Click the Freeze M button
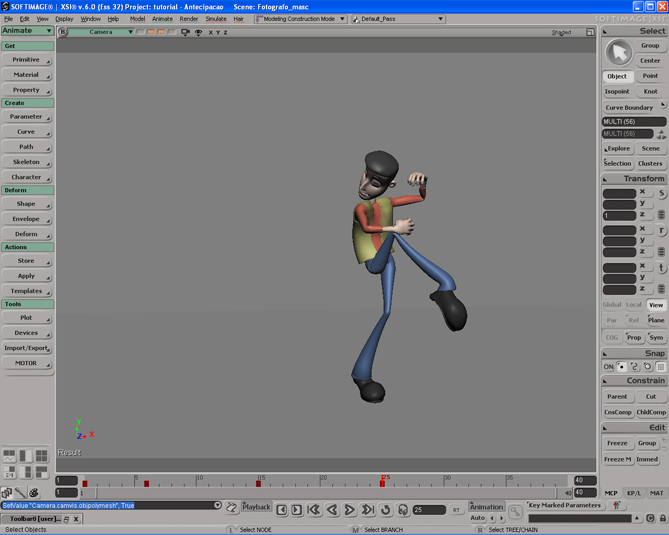Image resolution: width=669 pixels, height=535 pixels. point(617,459)
